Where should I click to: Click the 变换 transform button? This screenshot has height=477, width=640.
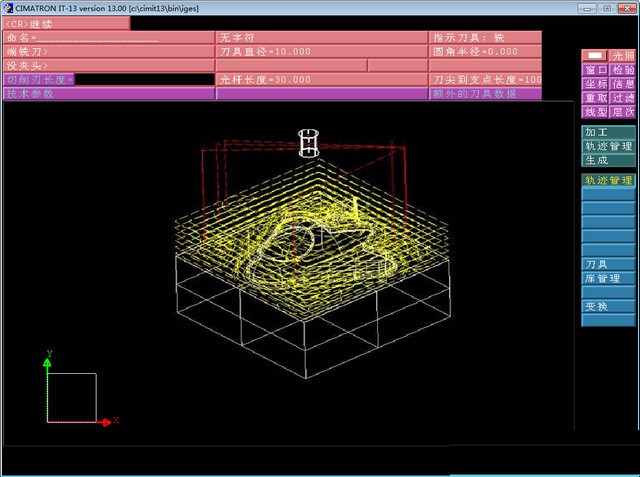(608, 306)
